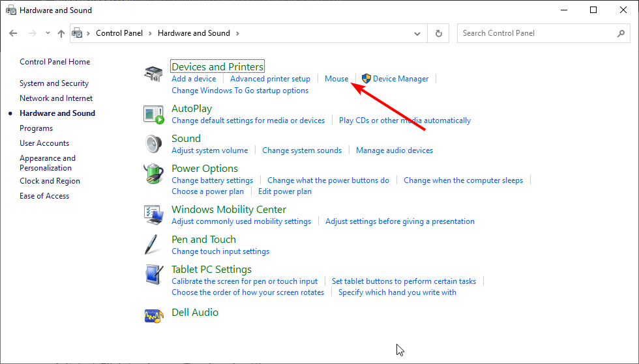
Task: Click Change touch input settings
Action: point(220,251)
